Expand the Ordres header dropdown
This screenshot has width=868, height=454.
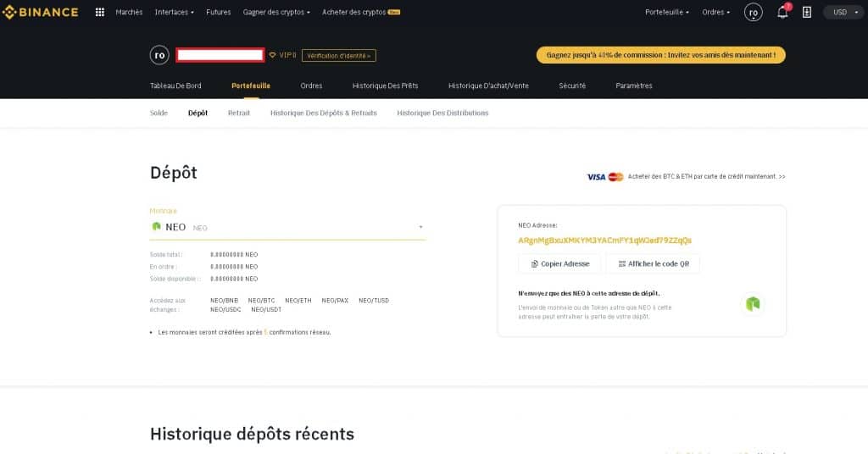[715, 12]
